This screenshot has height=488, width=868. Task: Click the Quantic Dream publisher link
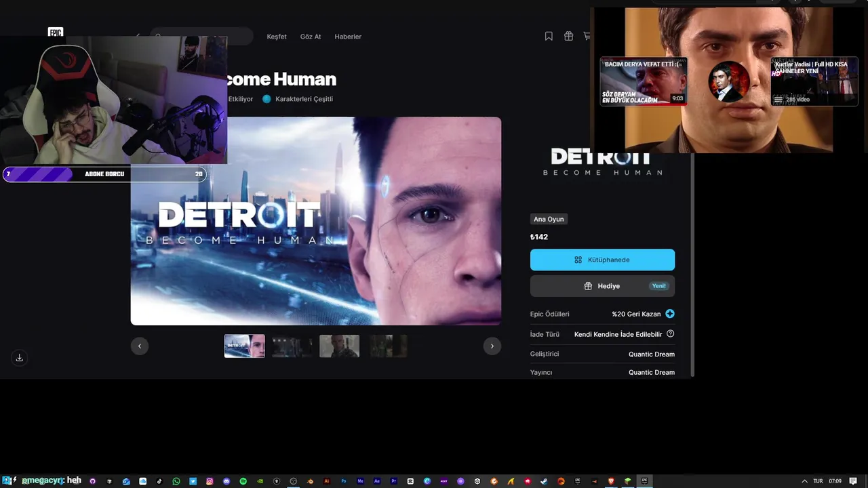[651, 372]
